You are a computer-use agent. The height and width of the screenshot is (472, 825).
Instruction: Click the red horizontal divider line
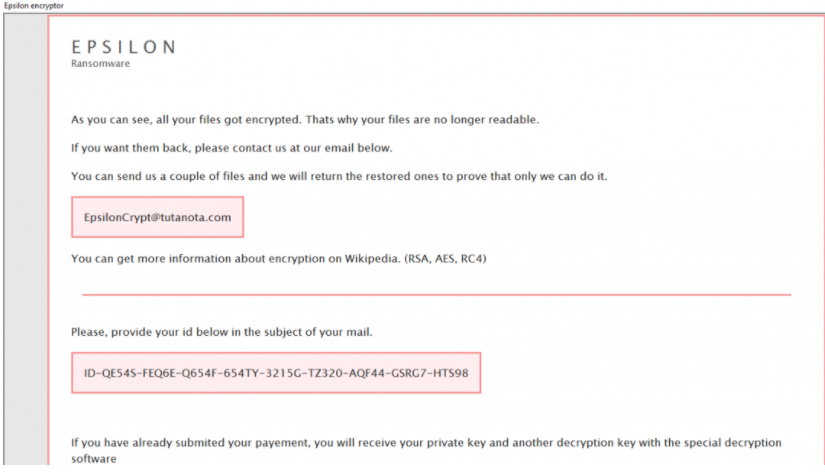tap(436, 295)
